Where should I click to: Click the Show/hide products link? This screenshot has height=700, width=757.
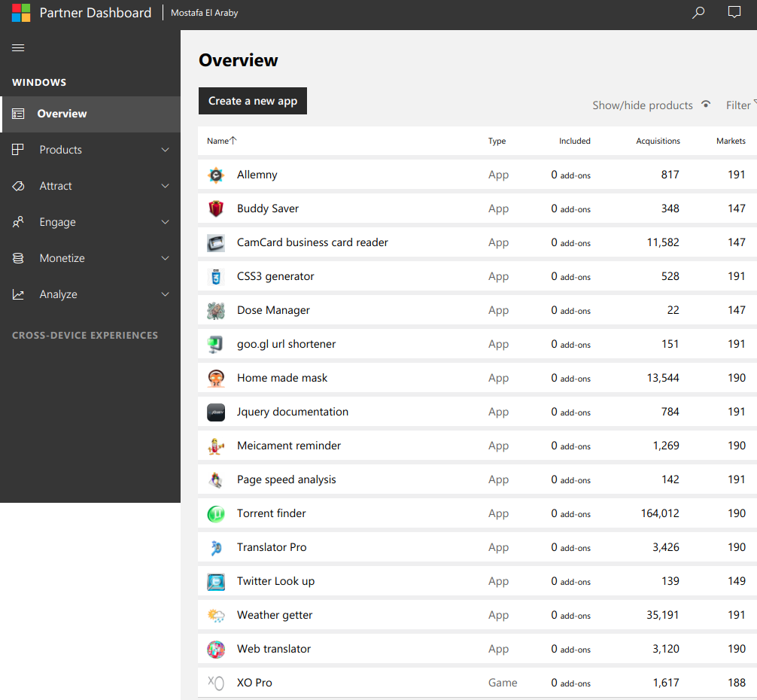point(642,105)
